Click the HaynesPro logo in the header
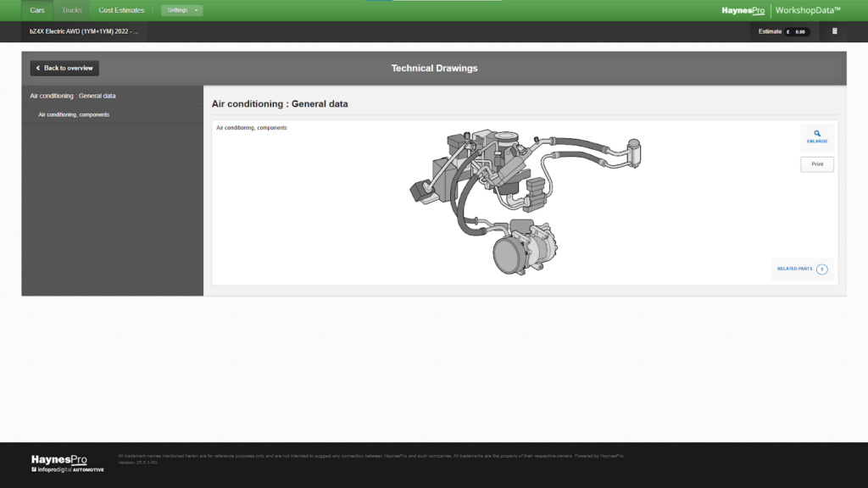868x488 pixels. [x=743, y=11]
